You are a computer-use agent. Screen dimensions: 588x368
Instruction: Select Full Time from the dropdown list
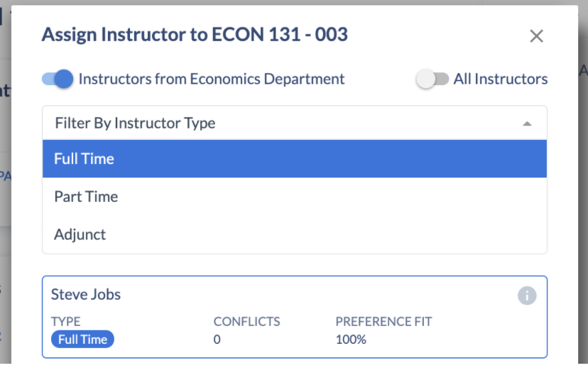tap(294, 159)
